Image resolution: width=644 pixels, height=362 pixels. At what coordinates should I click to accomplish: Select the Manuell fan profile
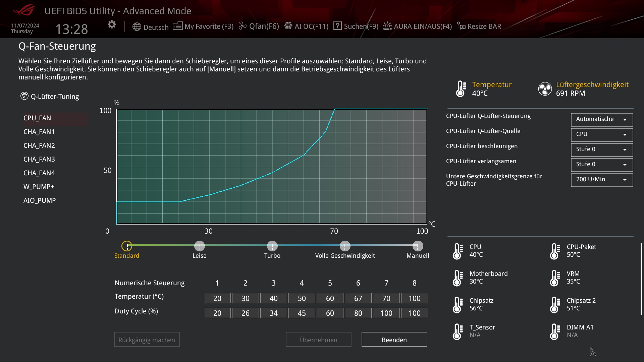[418, 246]
